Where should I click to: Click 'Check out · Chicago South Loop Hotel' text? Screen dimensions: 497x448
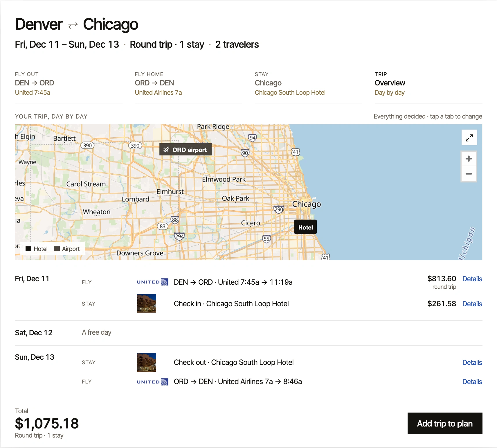click(234, 362)
